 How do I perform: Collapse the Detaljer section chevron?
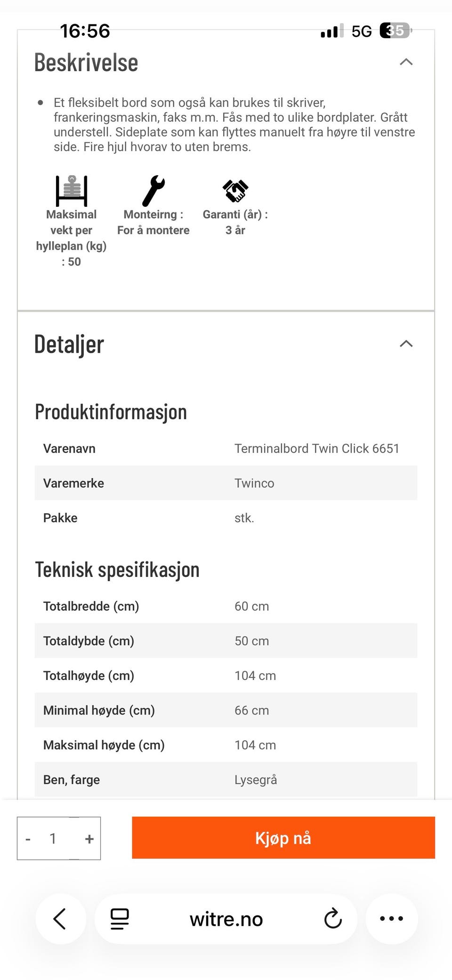click(x=406, y=344)
